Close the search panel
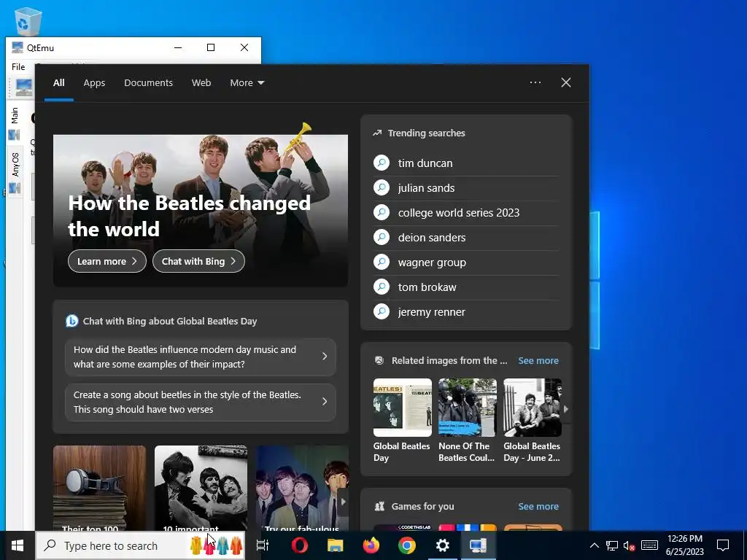 566,82
